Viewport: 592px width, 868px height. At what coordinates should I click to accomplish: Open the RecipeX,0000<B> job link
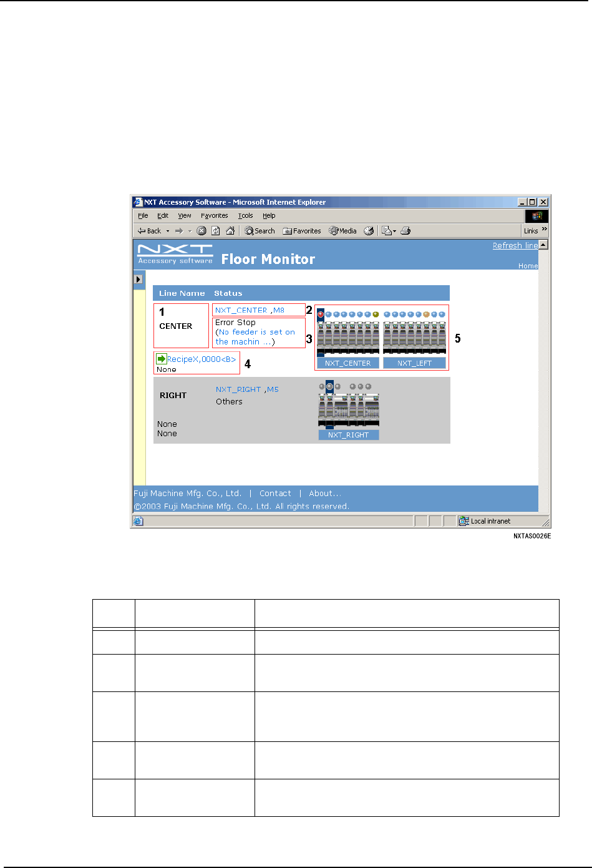(201, 359)
